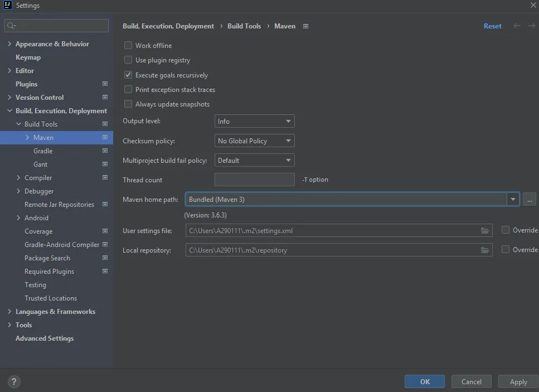This screenshot has width=539, height=392.
Task: Click the browse ellipsis button for Maven home
Action: (x=530, y=200)
